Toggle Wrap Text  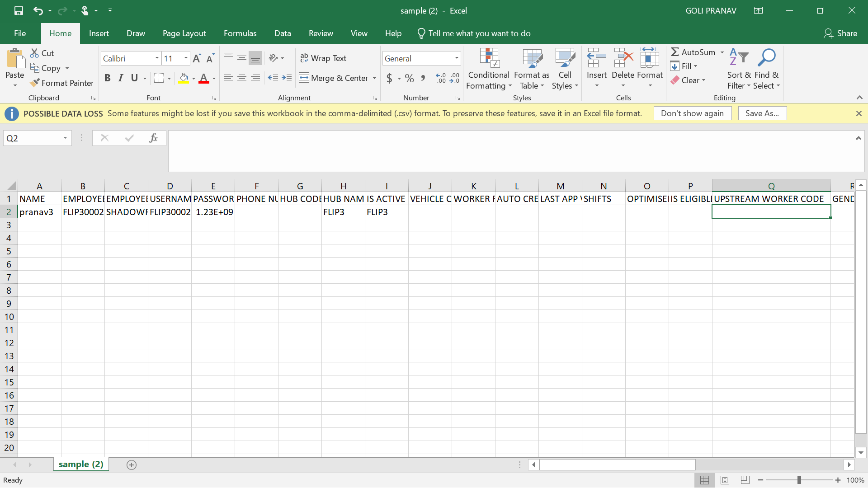pyautogui.click(x=323, y=58)
